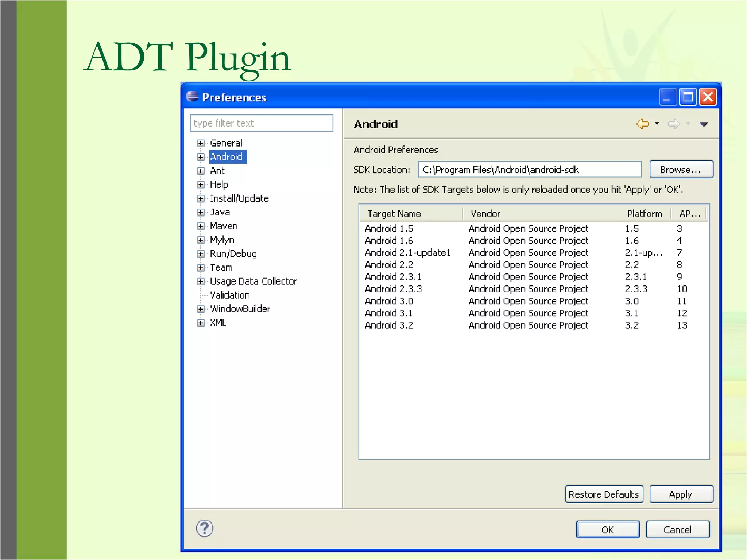
Task: Expand the WindowBuilder tree node
Action: click(200, 309)
